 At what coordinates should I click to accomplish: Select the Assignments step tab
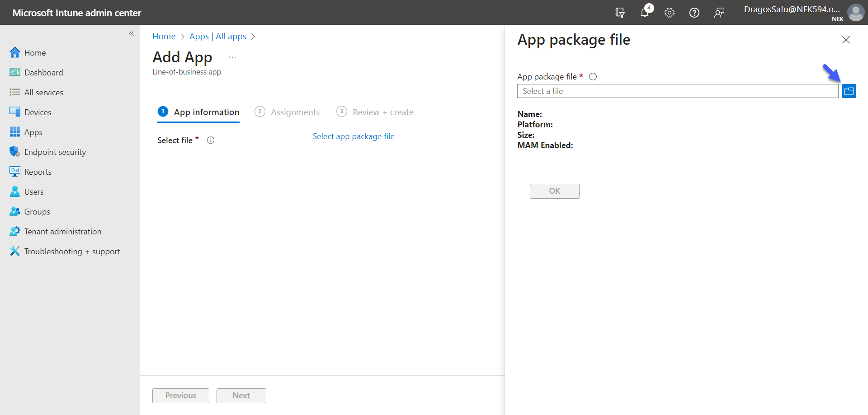tap(287, 112)
